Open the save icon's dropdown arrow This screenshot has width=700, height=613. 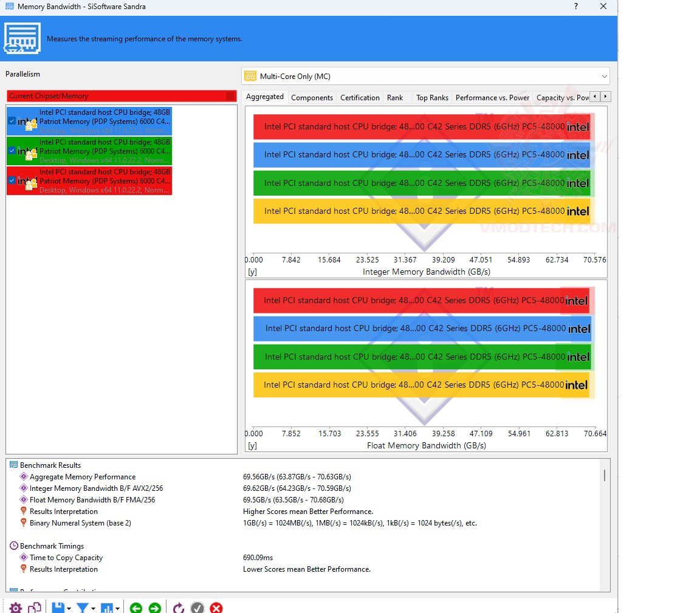[69, 609]
